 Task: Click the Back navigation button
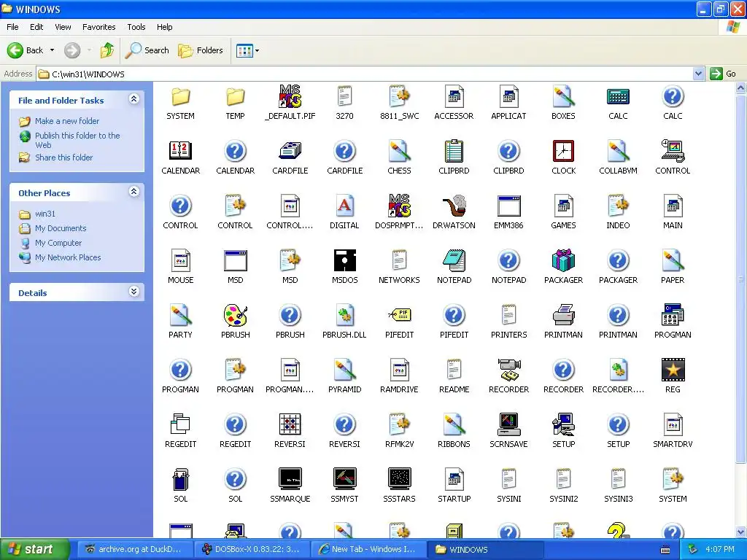pos(26,50)
